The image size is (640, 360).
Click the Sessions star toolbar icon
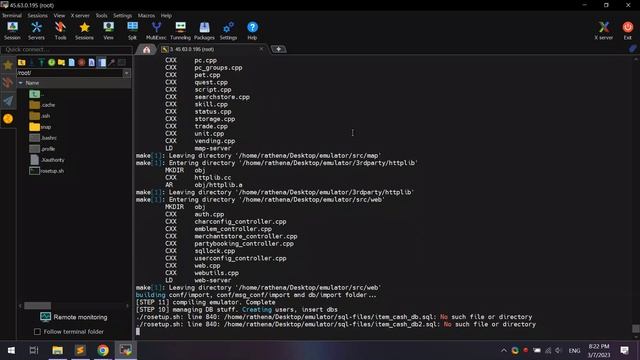coord(84,31)
